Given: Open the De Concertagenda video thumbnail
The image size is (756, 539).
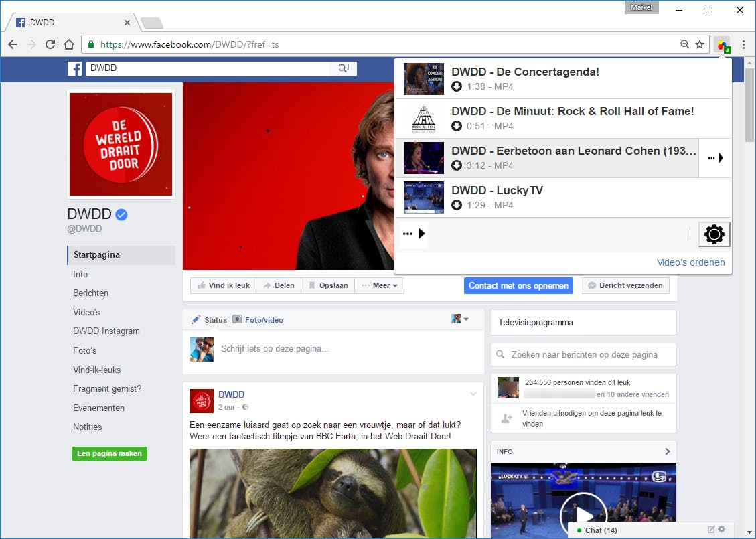Looking at the screenshot, I should point(423,79).
